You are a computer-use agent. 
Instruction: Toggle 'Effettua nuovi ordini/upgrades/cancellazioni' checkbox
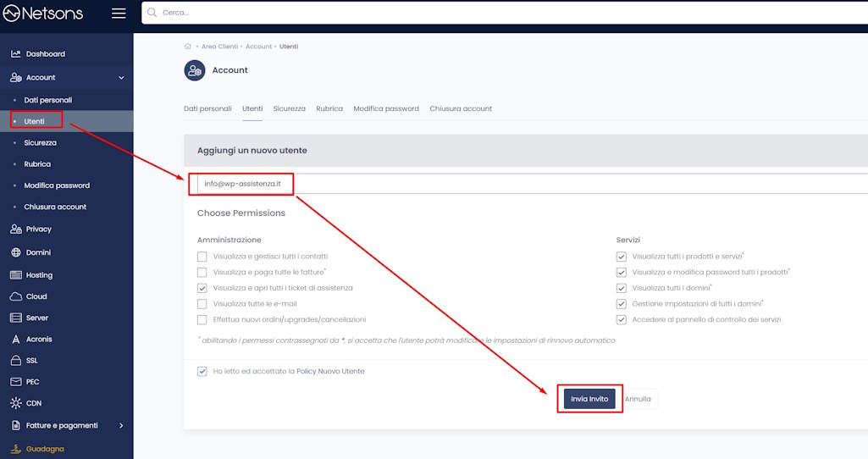tap(202, 320)
